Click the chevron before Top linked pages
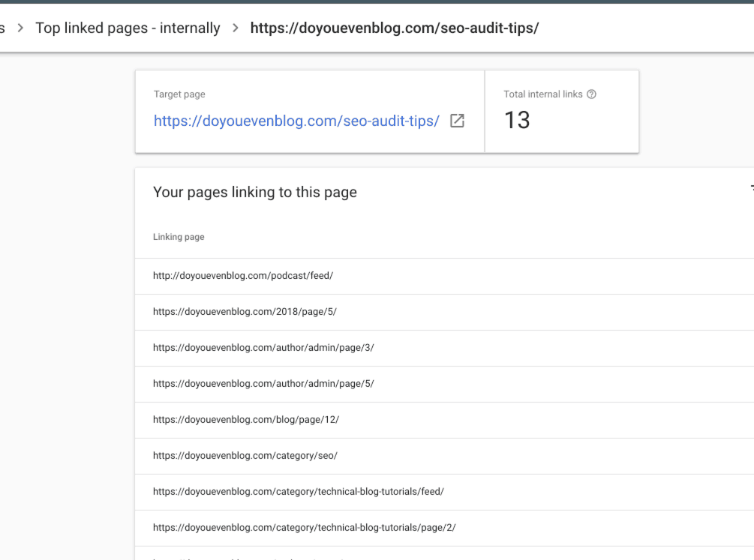Screen dimensions: 754x560 click(20, 28)
